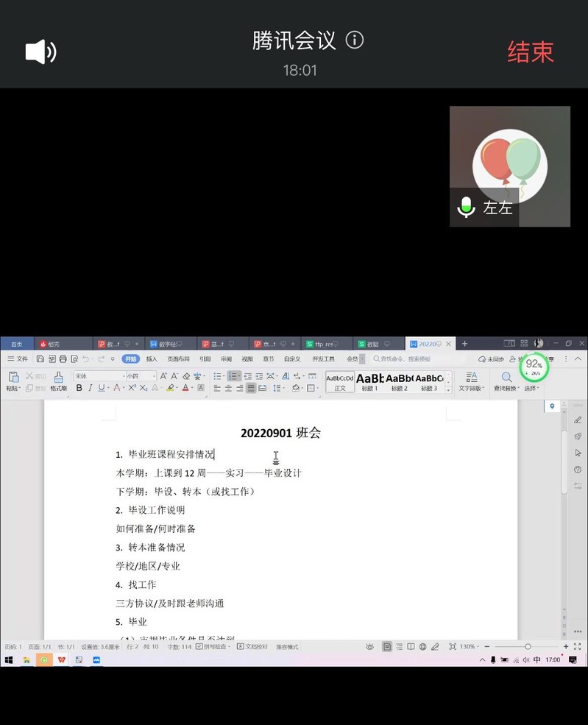Tap the Tencent Meeting speaker audio icon
The width and height of the screenshot is (588, 725).
[x=40, y=52]
